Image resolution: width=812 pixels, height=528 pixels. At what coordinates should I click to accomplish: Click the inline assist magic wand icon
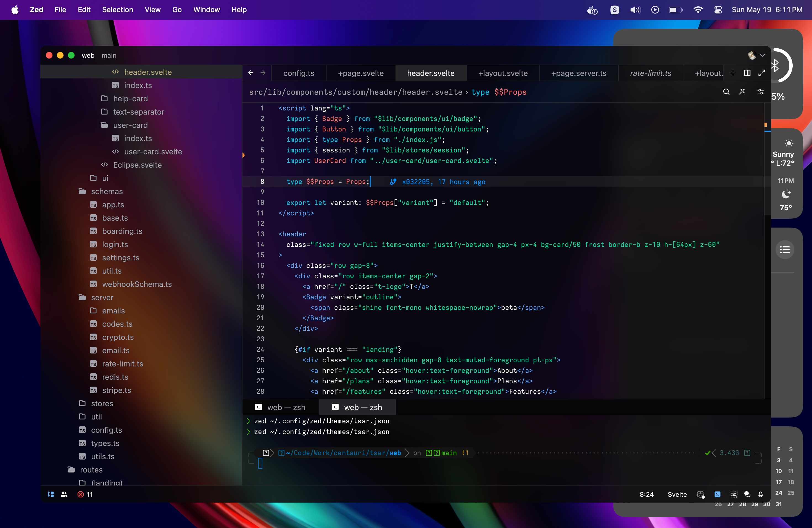tap(742, 92)
